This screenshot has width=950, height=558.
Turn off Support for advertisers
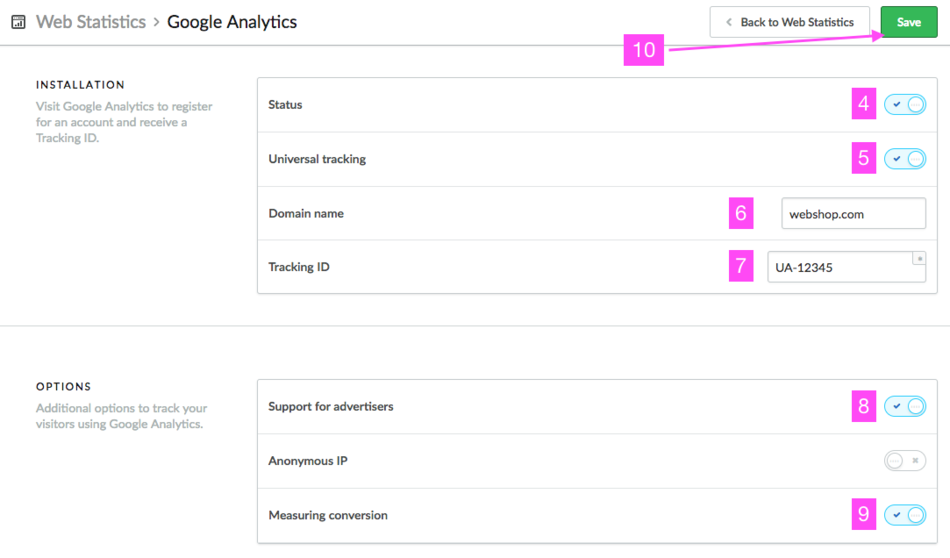click(905, 407)
